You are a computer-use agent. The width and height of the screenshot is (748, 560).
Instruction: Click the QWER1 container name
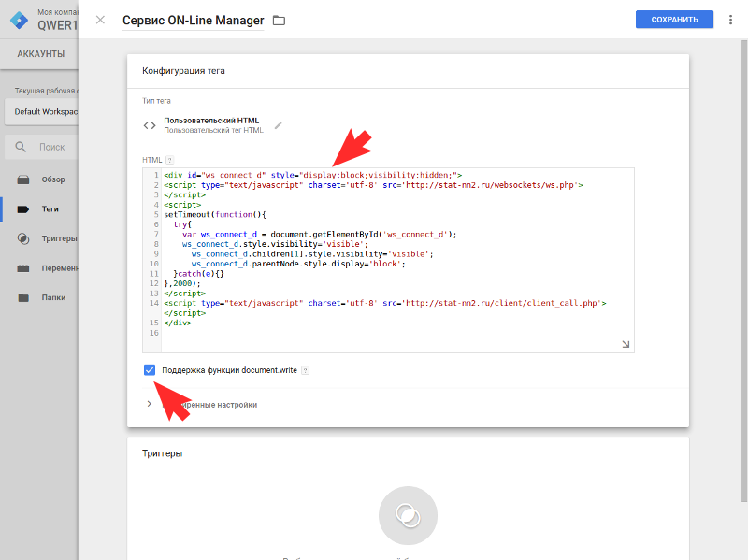click(x=58, y=26)
